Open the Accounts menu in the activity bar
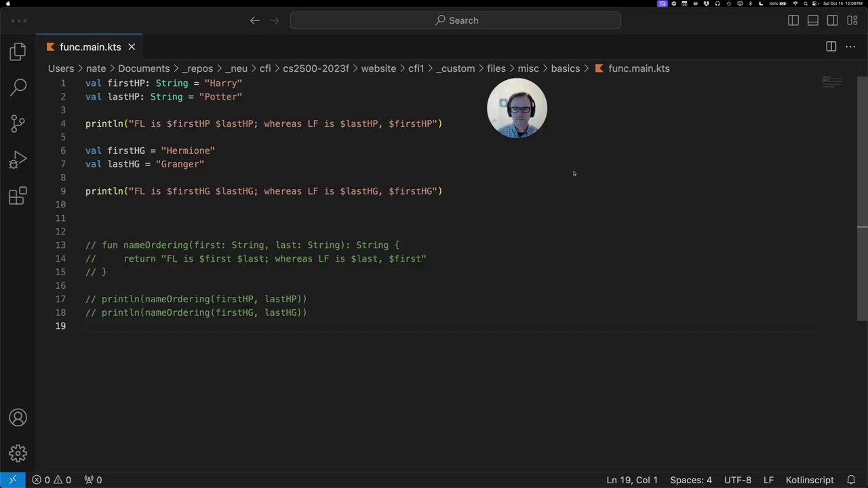 click(x=18, y=418)
